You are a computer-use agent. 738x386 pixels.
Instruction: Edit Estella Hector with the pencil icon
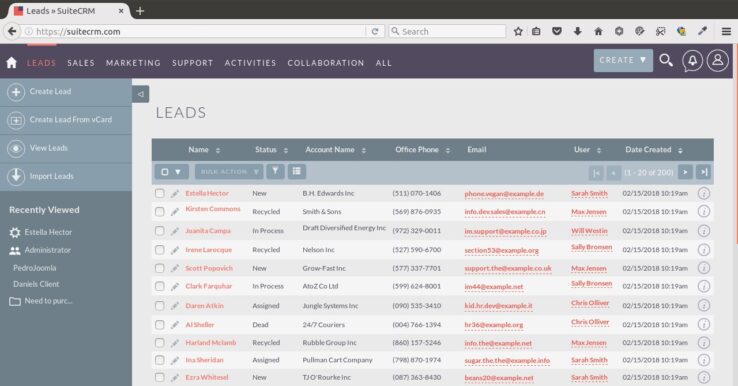(x=175, y=193)
